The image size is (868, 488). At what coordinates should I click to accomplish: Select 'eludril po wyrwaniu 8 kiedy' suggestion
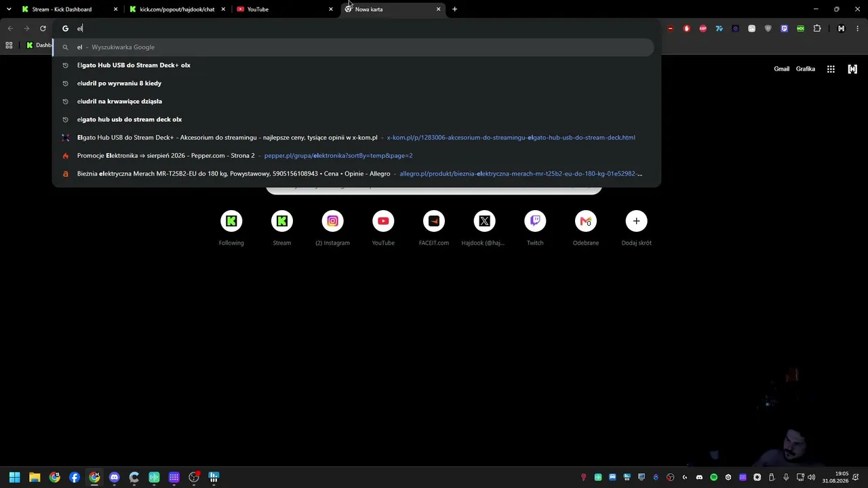coord(353,83)
